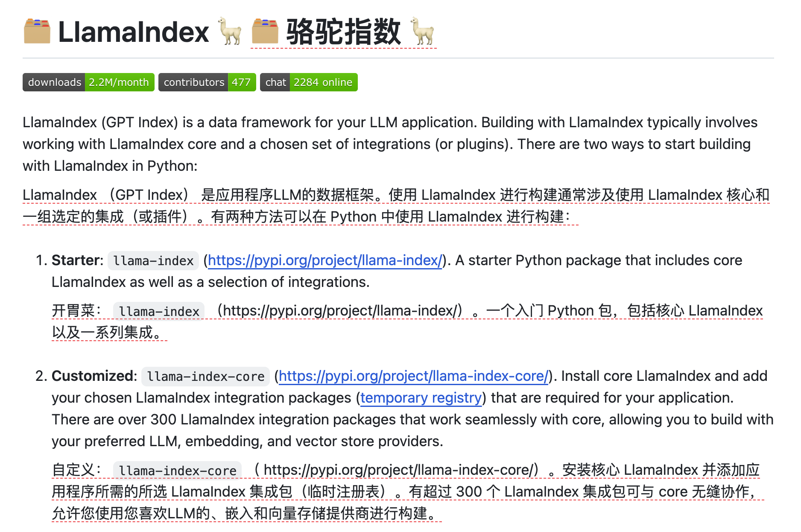Click the 骆驼指数 translated heading

pos(343,32)
